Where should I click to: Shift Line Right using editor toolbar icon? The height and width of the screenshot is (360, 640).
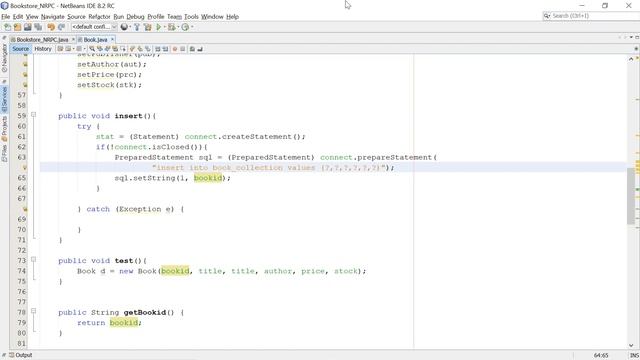pyautogui.click(x=165, y=49)
